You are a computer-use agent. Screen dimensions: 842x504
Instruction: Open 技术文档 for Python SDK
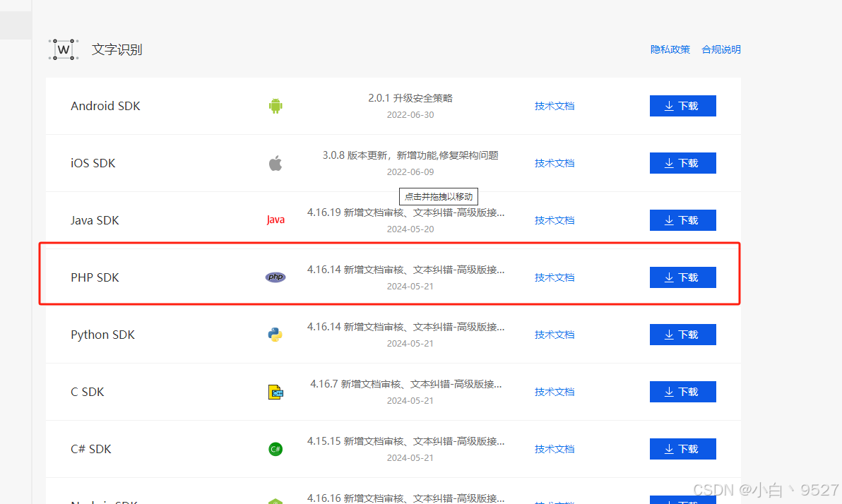pyautogui.click(x=555, y=335)
